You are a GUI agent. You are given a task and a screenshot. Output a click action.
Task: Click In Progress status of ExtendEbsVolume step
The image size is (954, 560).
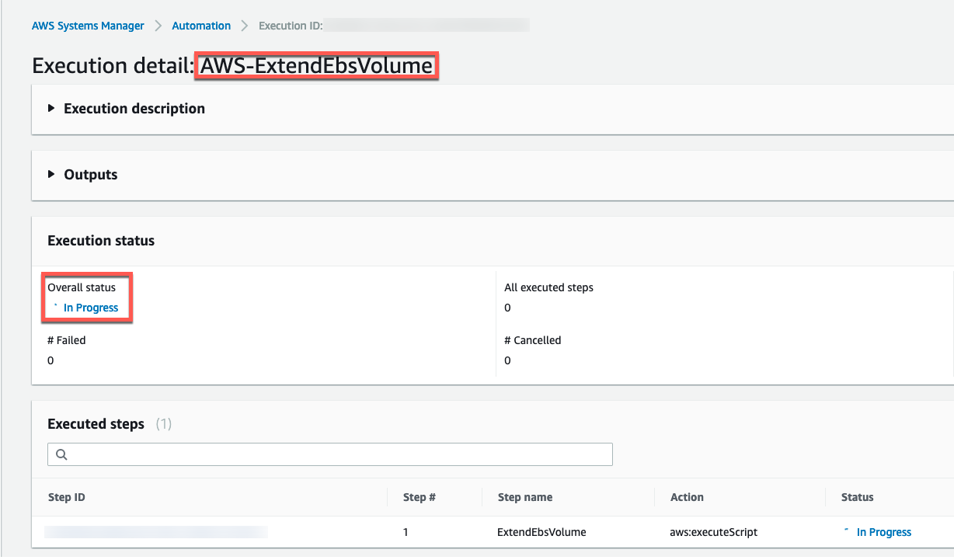click(x=883, y=532)
